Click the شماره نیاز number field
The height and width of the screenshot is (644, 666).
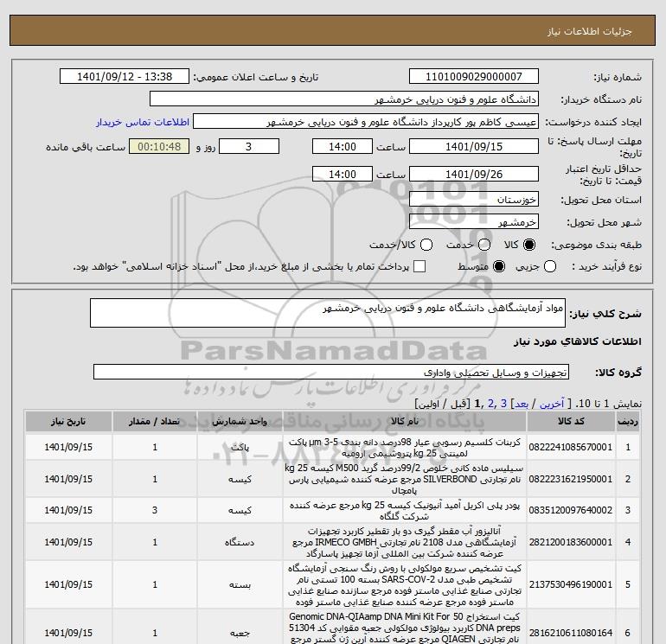pos(474,76)
